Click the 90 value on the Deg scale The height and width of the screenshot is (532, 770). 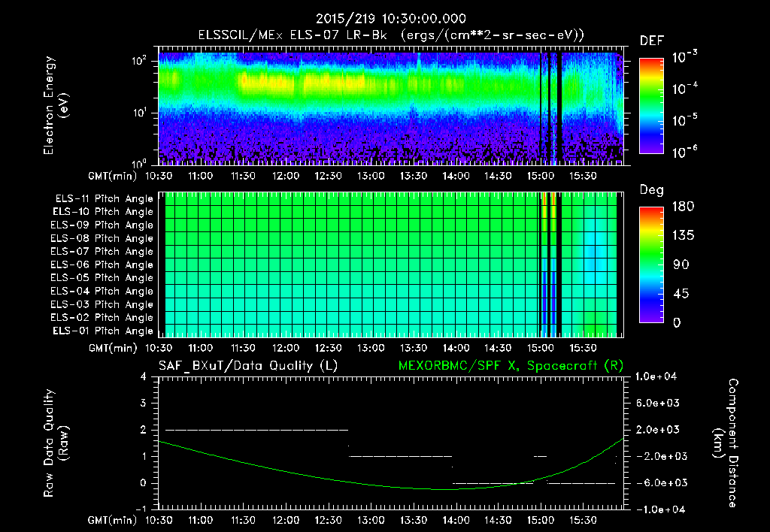point(681,264)
